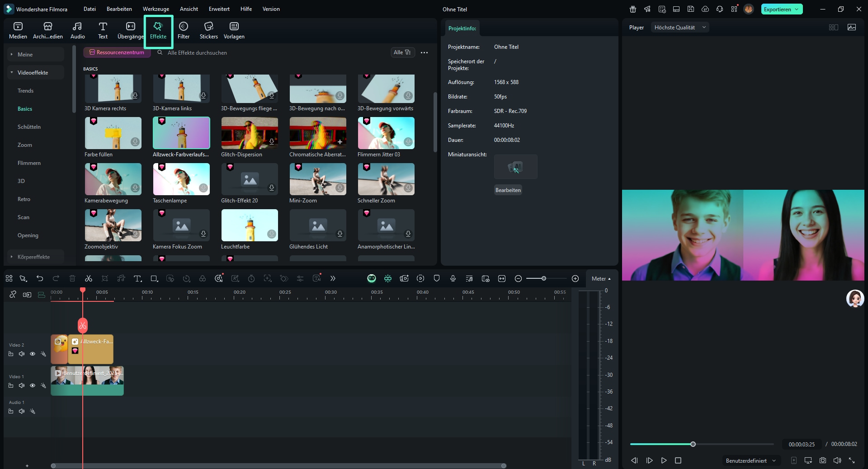Image resolution: width=868 pixels, height=469 pixels.
Task: Expand more timeline tools chevron
Action: click(333, 278)
